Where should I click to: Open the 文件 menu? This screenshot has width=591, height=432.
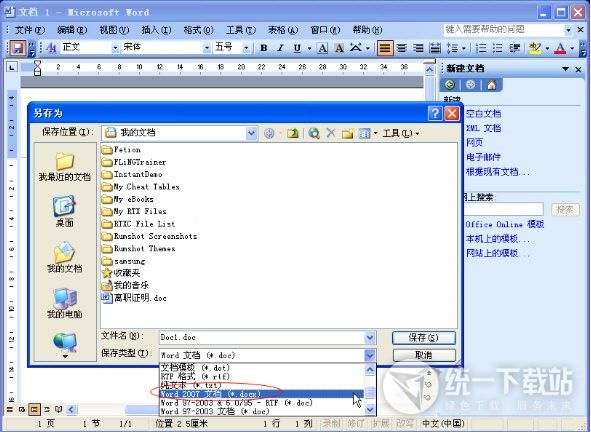click(x=29, y=30)
